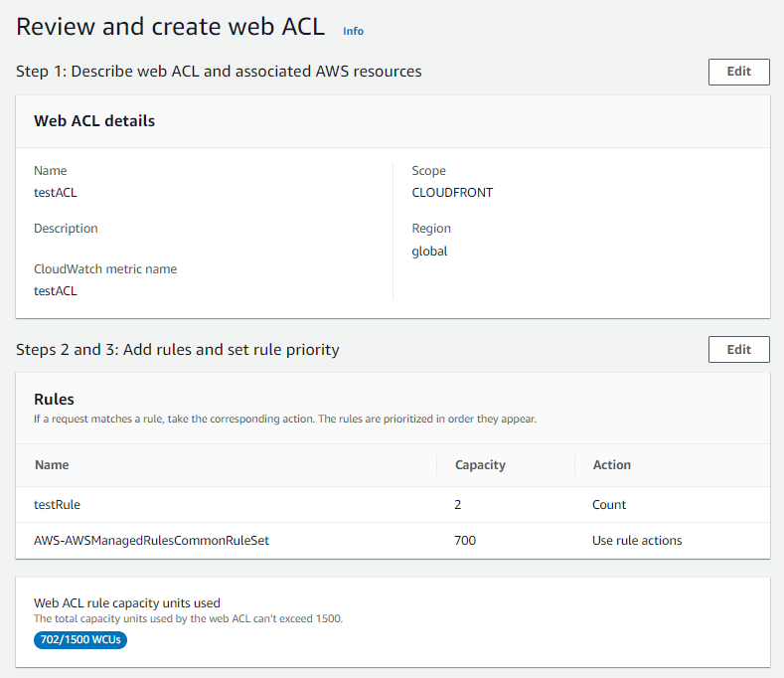The image size is (784, 678).
Task: Select the AWS-AWSManagedRulesCommonRuleSet rule name
Action: point(151,541)
